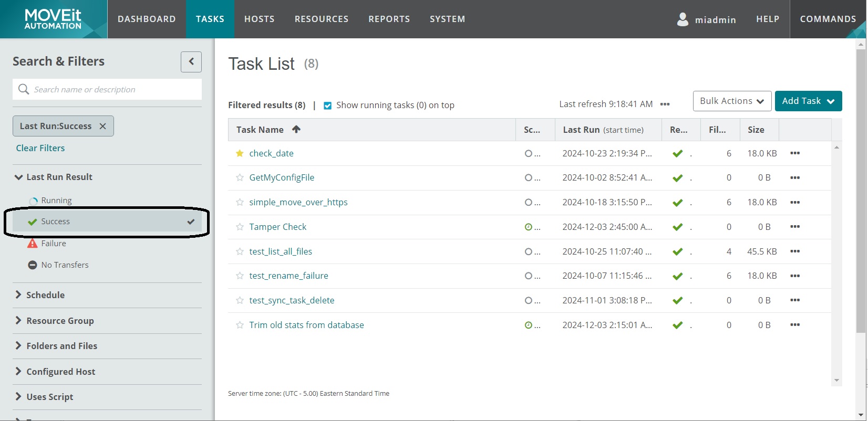Star the test_sync_task_delete task
Screen dimensions: 868x421
point(240,300)
